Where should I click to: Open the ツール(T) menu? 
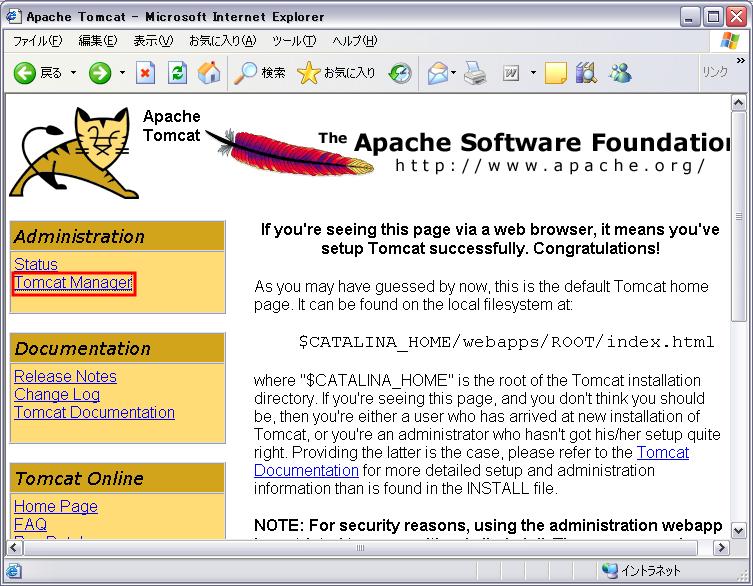[x=294, y=41]
